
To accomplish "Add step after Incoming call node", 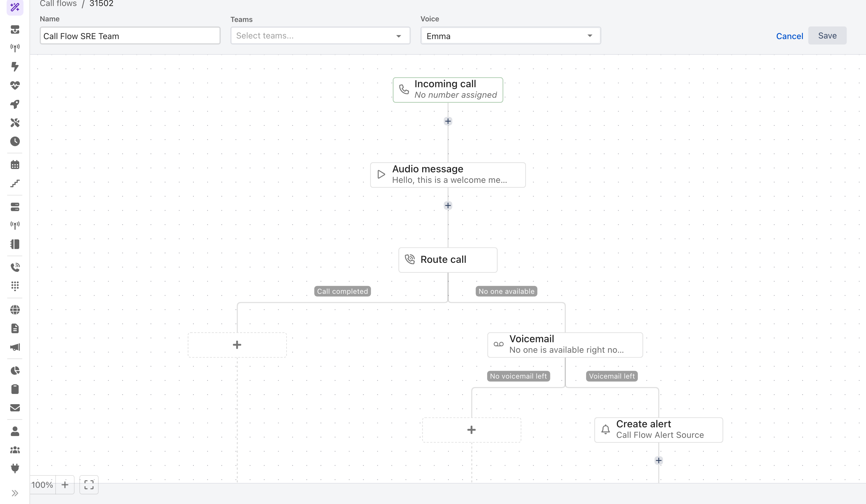I will pos(448,121).
